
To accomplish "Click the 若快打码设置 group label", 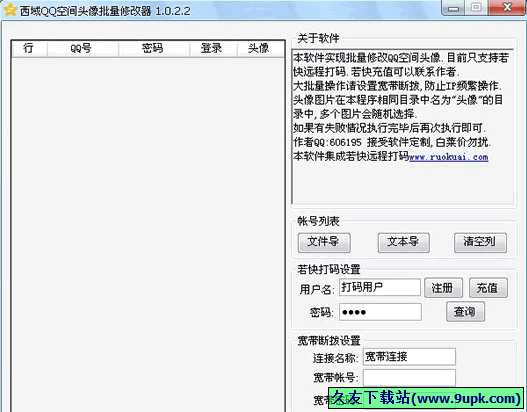I will click(x=328, y=269).
